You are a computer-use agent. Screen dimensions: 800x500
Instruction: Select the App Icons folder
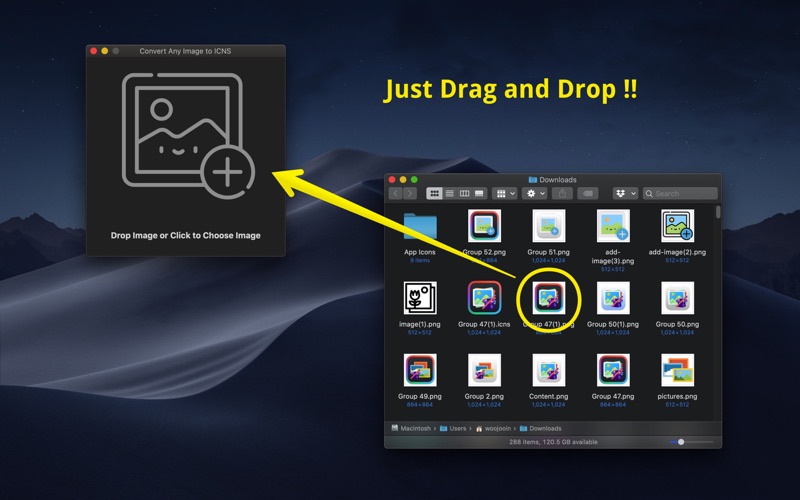(x=420, y=227)
